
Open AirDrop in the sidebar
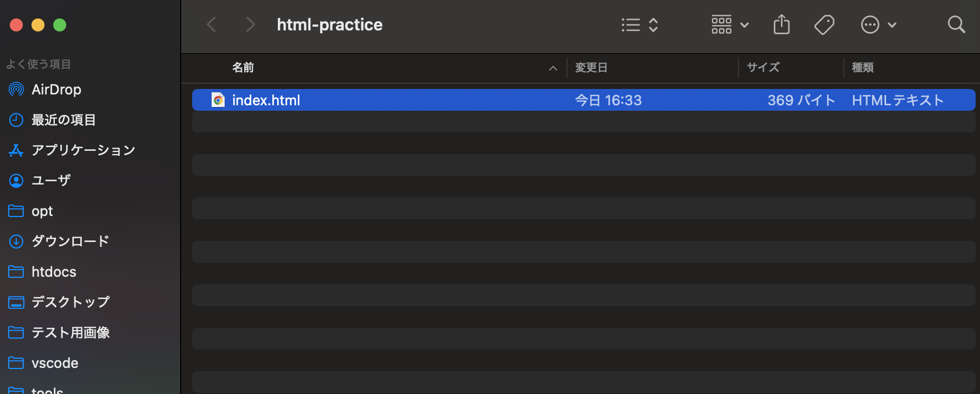click(56, 90)
